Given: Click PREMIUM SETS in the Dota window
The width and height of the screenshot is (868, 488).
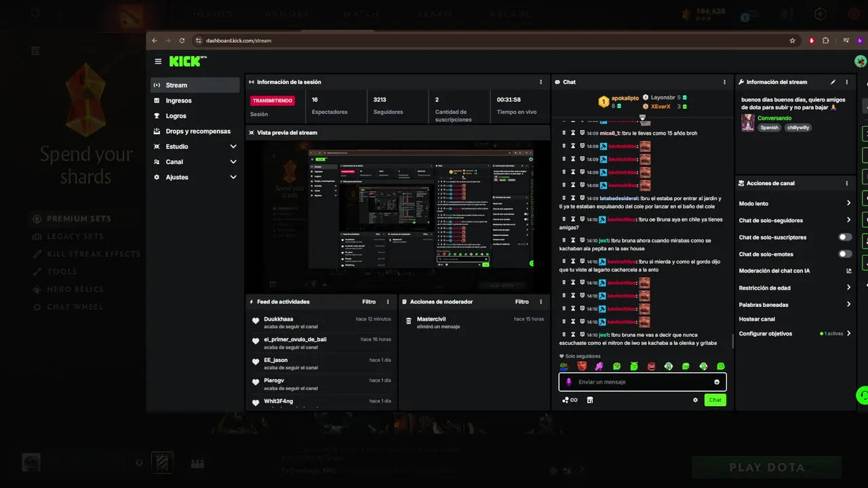Looking at the screenshot, I should (x=79, y=219).
